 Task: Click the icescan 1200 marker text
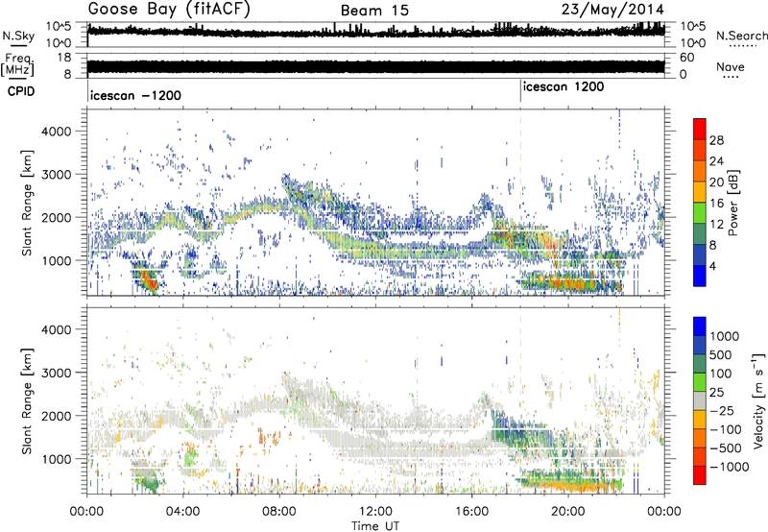pos(564,87)
